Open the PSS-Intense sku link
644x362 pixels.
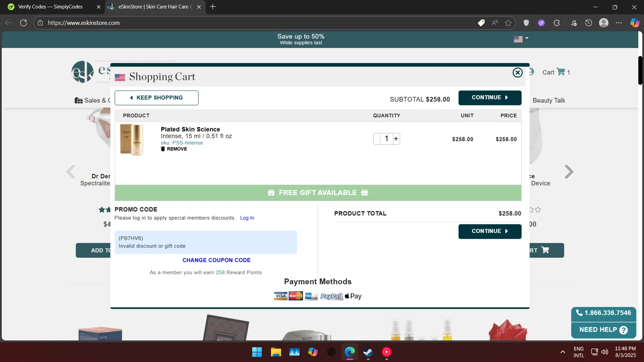coord(188,143)
